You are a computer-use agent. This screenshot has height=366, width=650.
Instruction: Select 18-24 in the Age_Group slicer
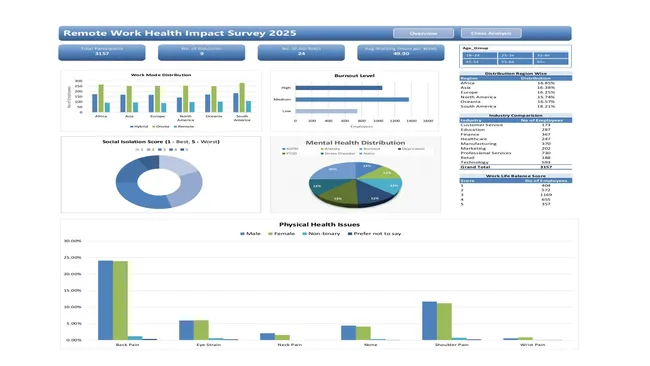coord(479,55)
